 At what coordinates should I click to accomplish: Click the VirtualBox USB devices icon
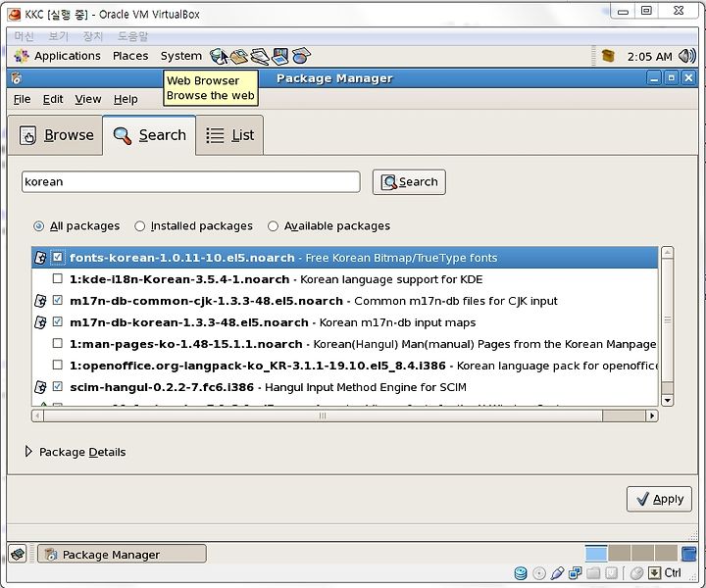557,573
